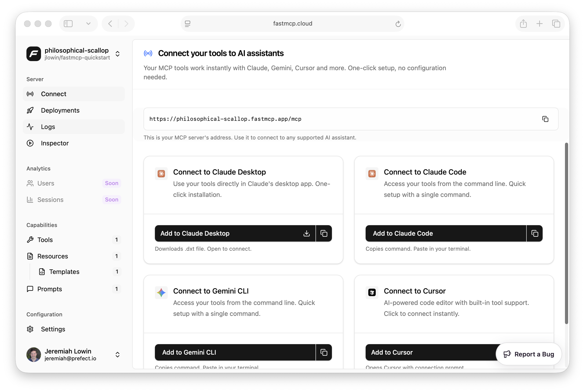Click the FastMCP workspace logo

(x=33, y=54)
